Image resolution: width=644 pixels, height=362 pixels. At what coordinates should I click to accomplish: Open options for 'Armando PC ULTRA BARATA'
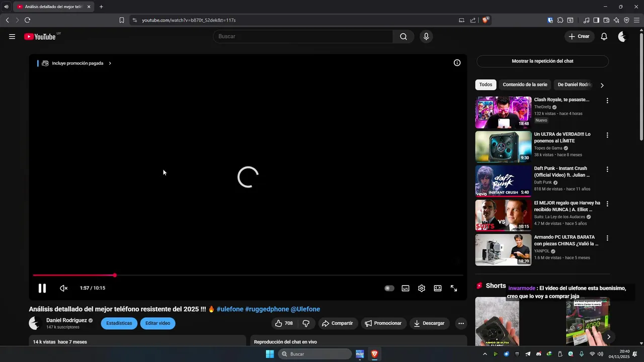click(607, 238)
